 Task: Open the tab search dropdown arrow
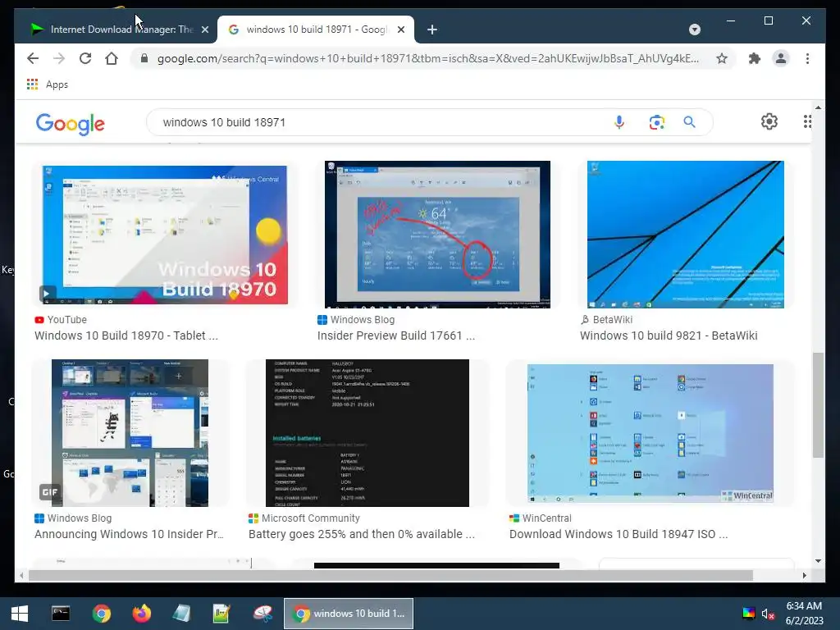[x=694, y=30]
